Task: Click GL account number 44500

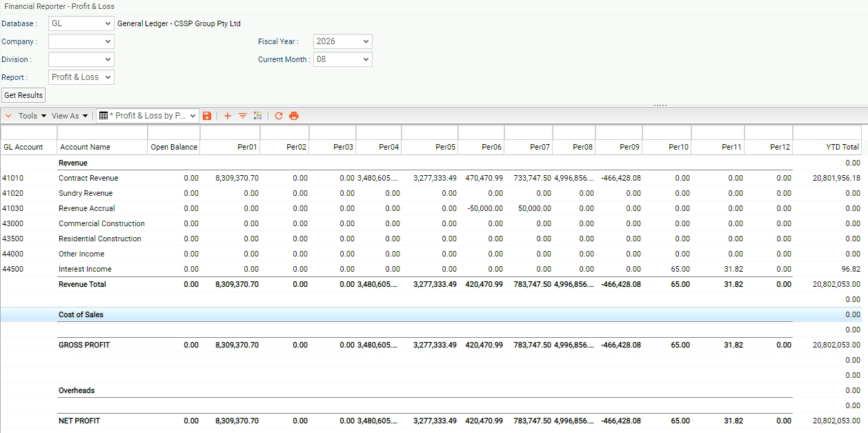Action: click(12, 269)
